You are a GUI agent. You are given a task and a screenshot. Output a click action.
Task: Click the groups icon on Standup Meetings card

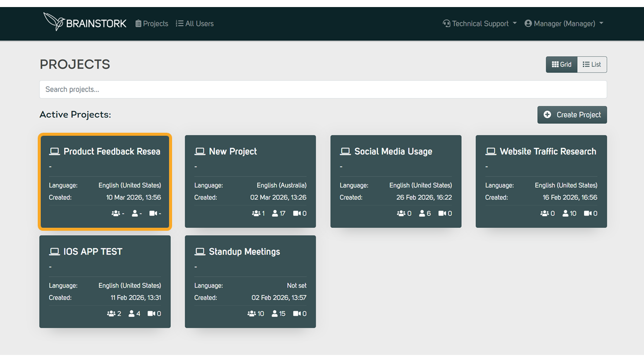click(x=252, y=314)
